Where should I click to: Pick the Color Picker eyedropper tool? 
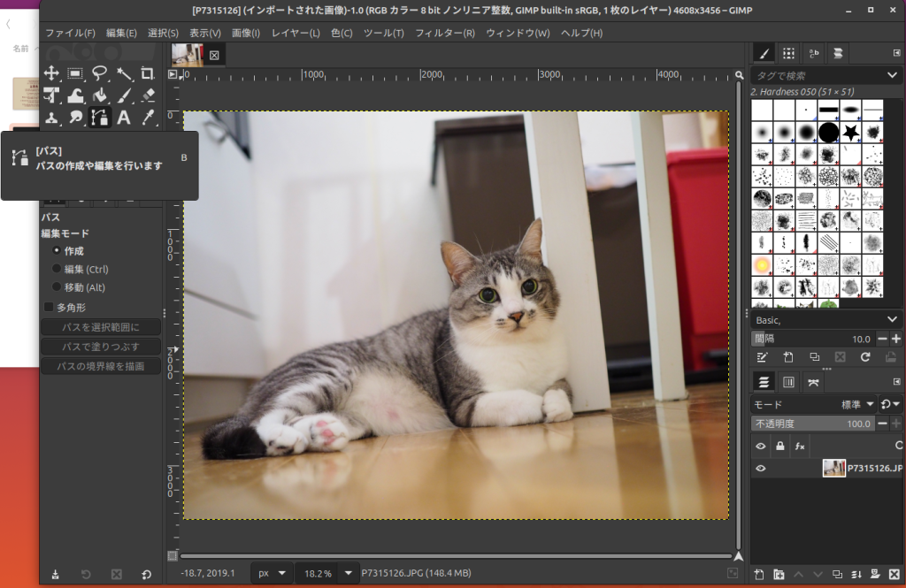click(x=148, y=118)
